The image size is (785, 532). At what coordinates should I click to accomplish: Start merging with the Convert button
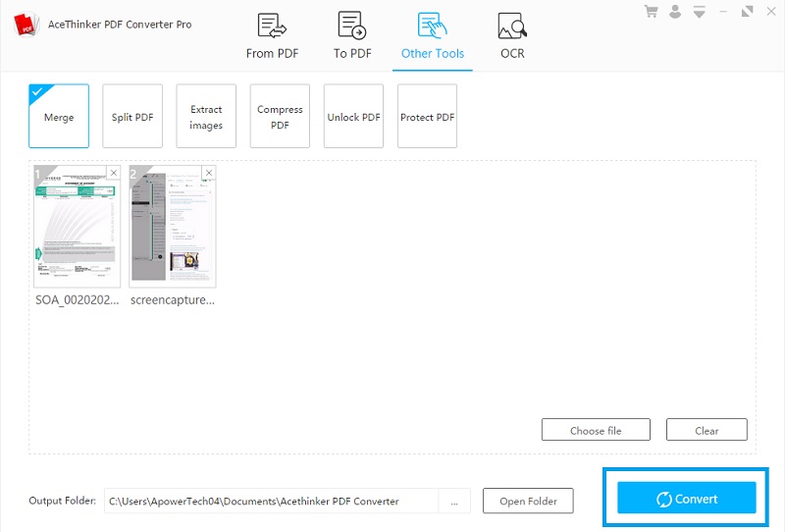[x=686, y=498]
